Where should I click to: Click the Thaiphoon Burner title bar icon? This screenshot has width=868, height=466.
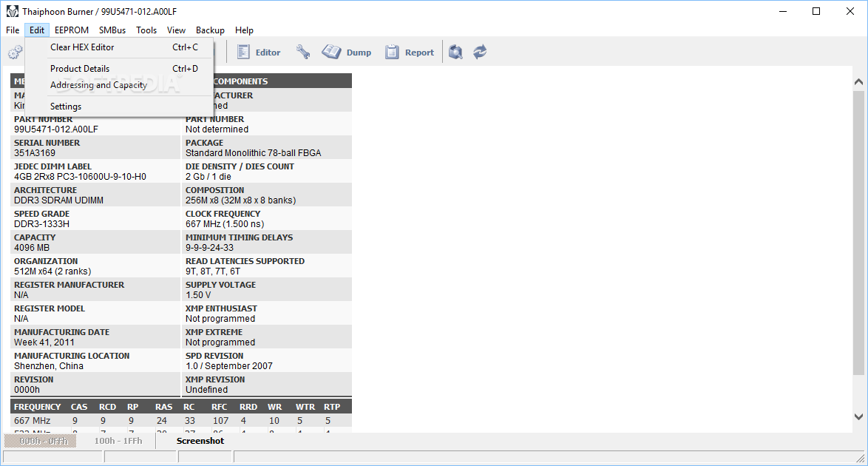click(12, 11)
